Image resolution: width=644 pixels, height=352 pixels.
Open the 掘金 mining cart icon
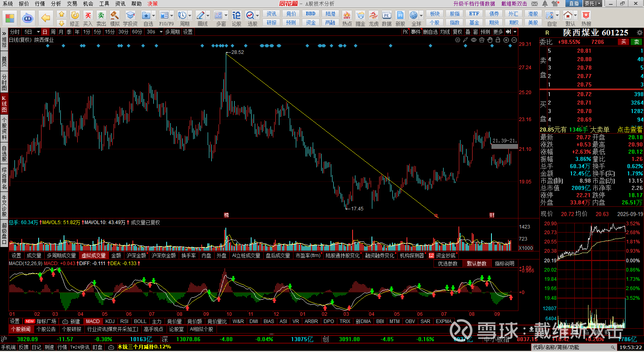pos(360,15)
